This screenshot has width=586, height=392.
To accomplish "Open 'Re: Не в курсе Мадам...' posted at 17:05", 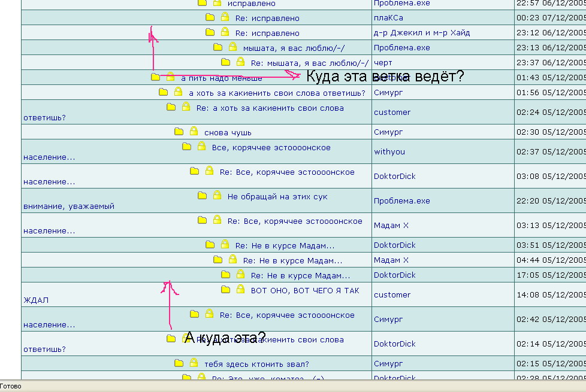I will pyautogui.click(x=300, y=276).
